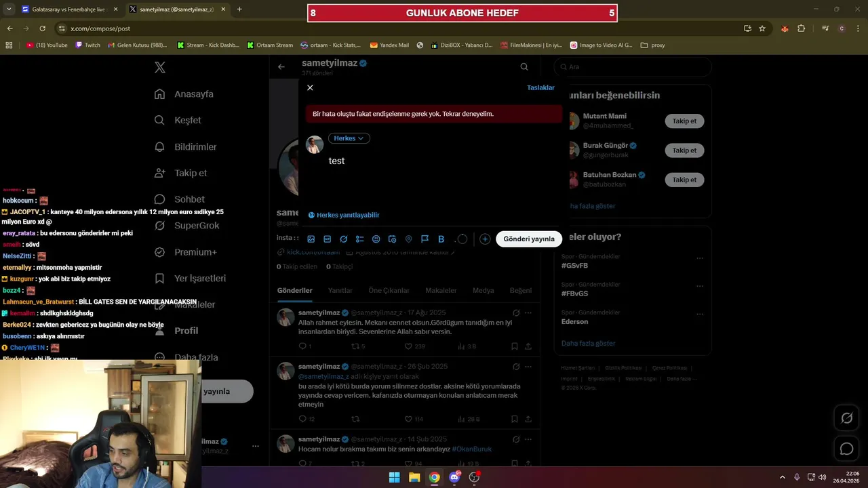Open the Chrome extensions puzzle icon
Viewport: 868px width, 488px height.
(x=802, y=28)
